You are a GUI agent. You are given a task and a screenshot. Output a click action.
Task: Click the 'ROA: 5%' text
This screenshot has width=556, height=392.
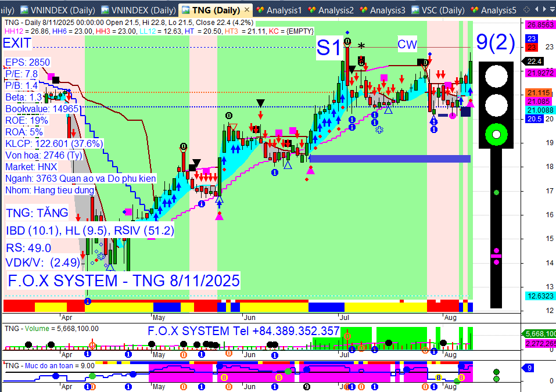pyautogui.click(x=24, y=132)
